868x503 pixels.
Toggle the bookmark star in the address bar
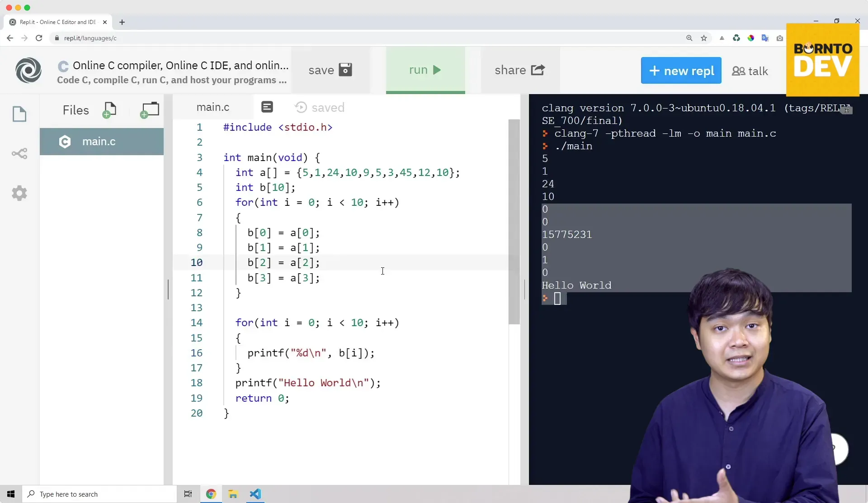point(704,38)
